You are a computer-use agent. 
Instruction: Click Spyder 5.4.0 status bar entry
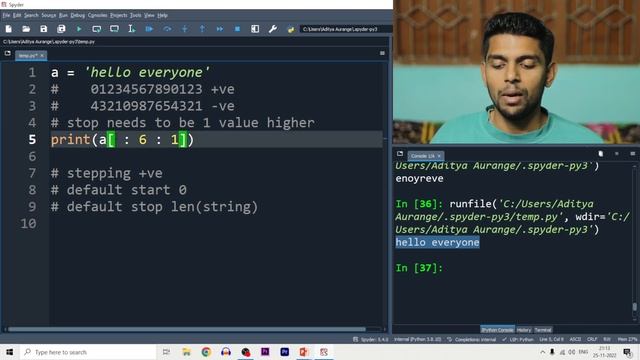tap(371, 340)
